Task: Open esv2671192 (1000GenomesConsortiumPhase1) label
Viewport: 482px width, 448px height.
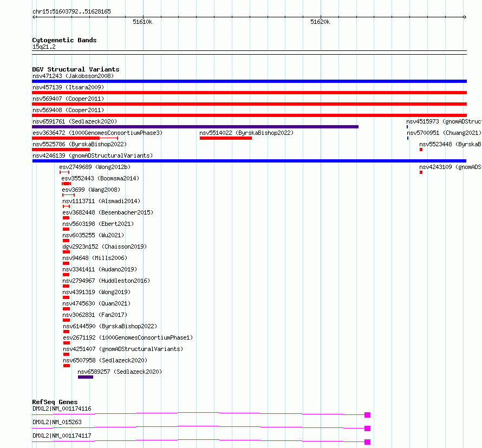Action: [128, 337]
